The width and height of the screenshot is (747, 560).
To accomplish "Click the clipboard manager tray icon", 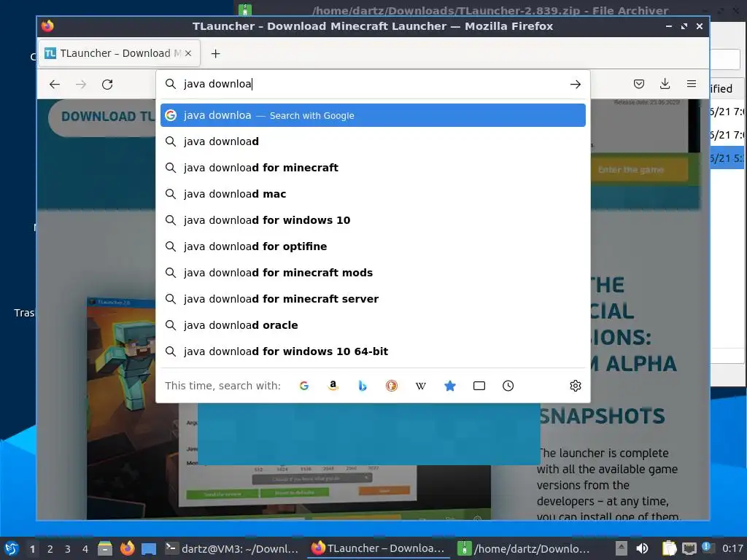I will click(669, 548).
